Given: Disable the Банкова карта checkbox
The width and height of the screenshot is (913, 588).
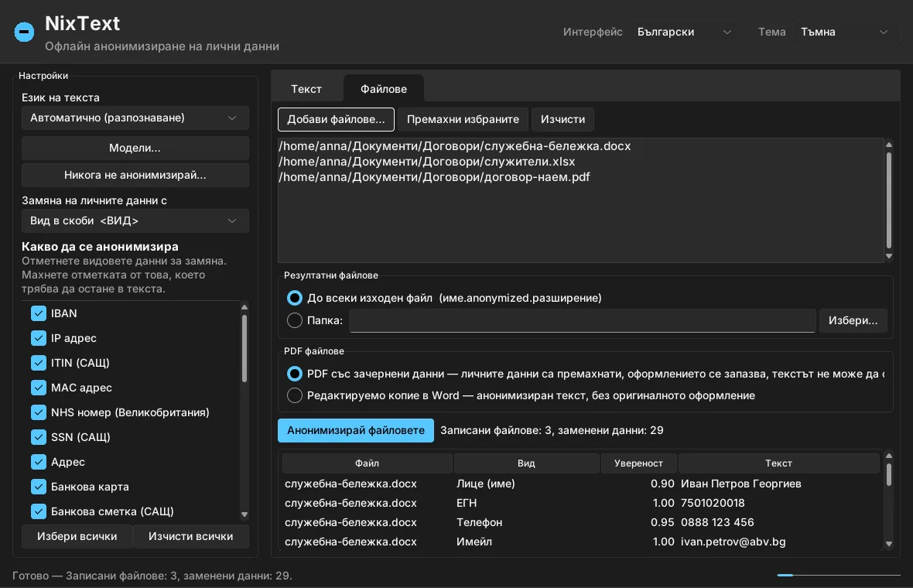Looking at the screenshot, I should coord(39,487).
